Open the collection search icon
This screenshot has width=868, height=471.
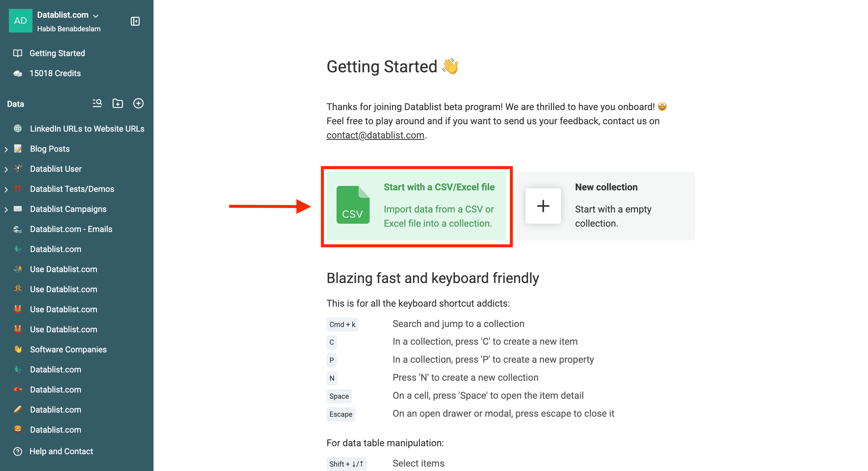point(97,103)
